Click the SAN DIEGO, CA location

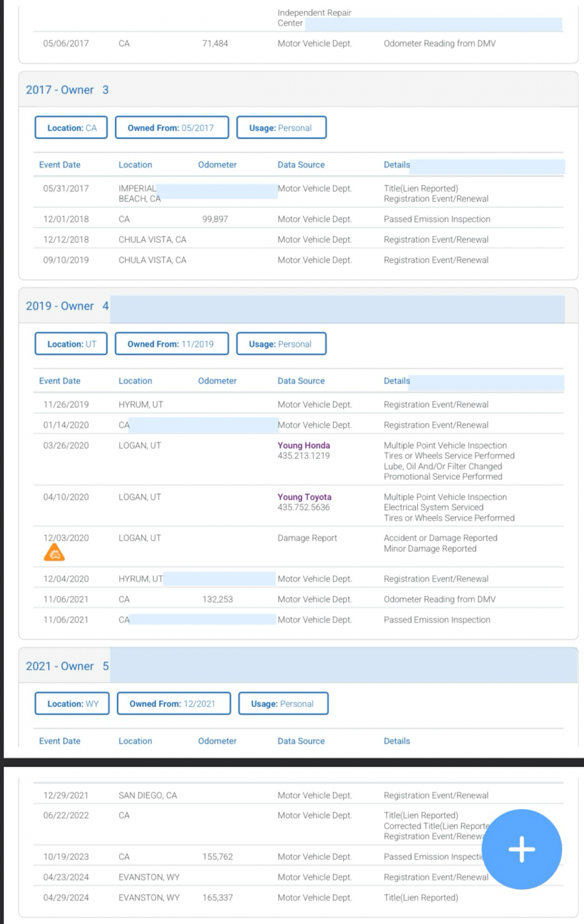click(x=148, y=795)
